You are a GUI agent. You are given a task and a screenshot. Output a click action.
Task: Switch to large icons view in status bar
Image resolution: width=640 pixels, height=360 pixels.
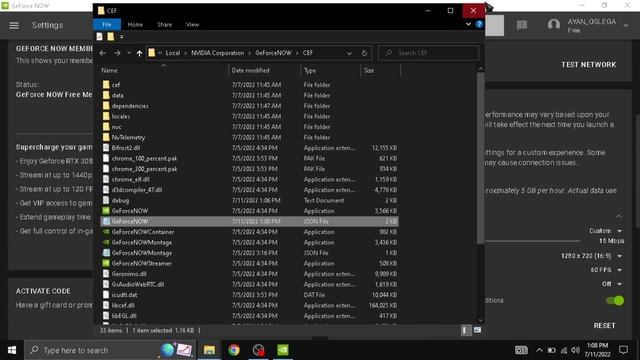[x=477, y=330]
